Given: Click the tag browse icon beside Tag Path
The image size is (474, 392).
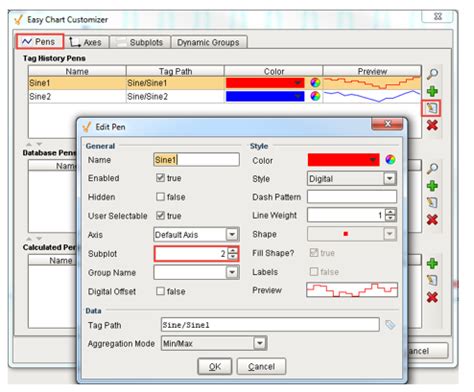Looking at the screenshot, I should [x=390, y=325].
